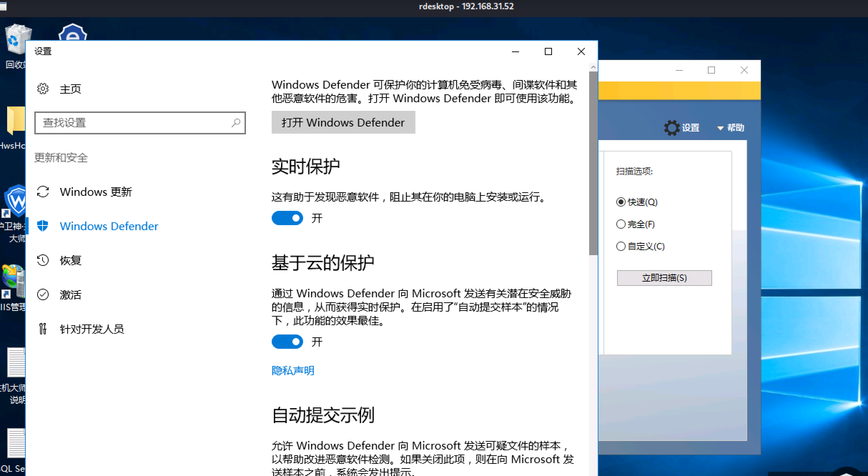Select the quick scan (快速) radio option
868x476 pixels.
[x=621, y=202]
